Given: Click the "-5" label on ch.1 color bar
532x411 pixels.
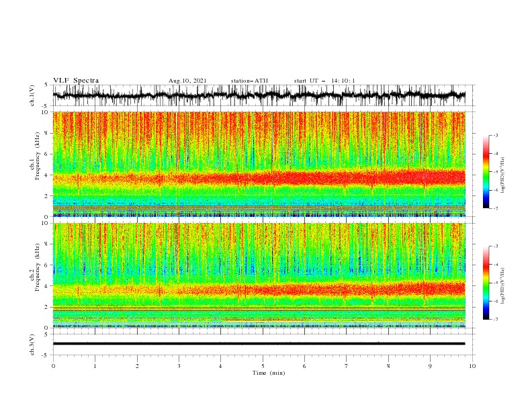Looking at the screenshot, I should tap(495, 172).
